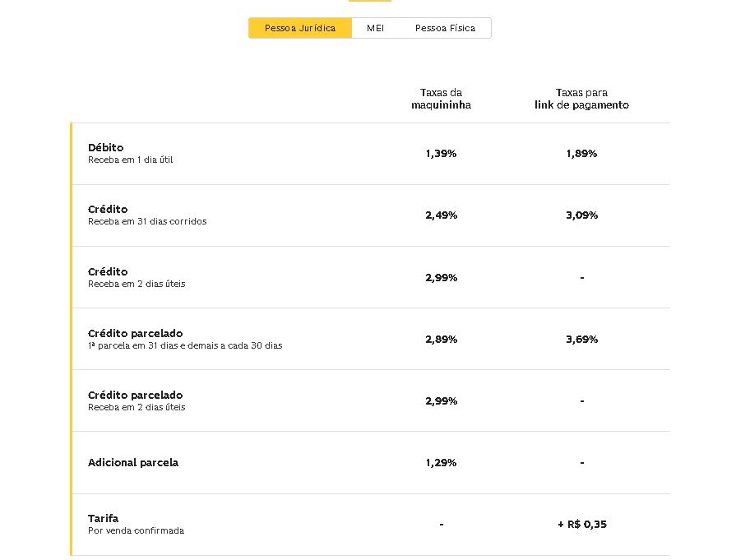This screenshot has width=736, height=560.
Task: Select the Crédito 31 dias corridos row
Action: pyautogui.click(x=371, y=215)
